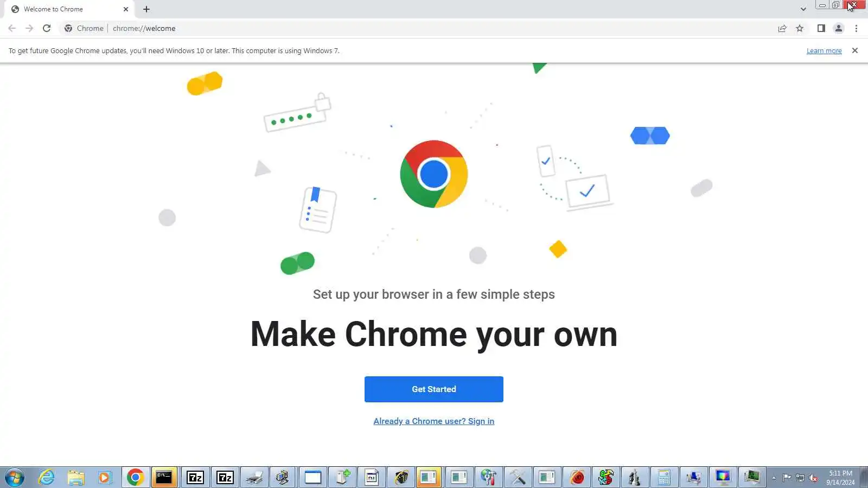Open the calculator icon on the taskbar
The width and height of the screenshot is (868, 488).
click(x=664, y=478)
